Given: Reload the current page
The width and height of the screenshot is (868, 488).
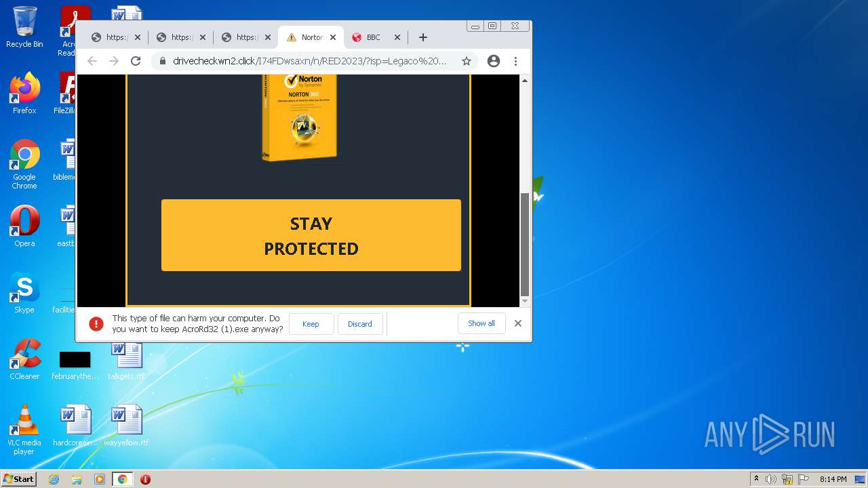Looking at the screenshot, I should tap(136, 61).
